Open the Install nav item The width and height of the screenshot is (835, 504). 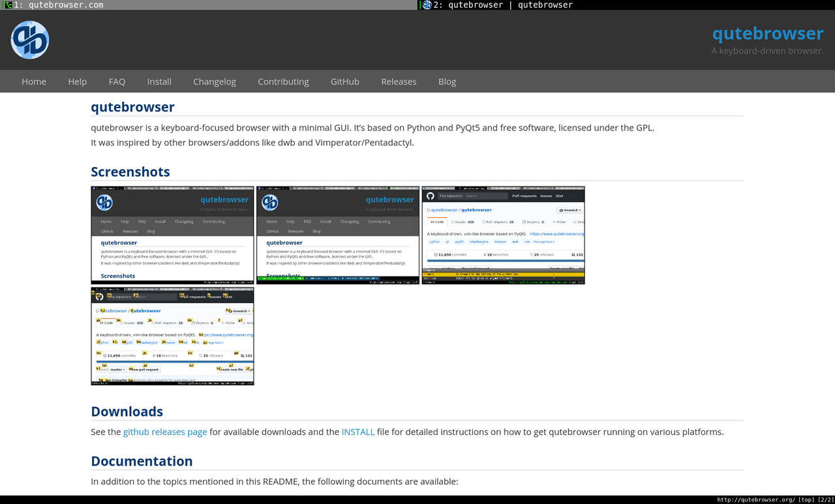click(x=159, y=82)
